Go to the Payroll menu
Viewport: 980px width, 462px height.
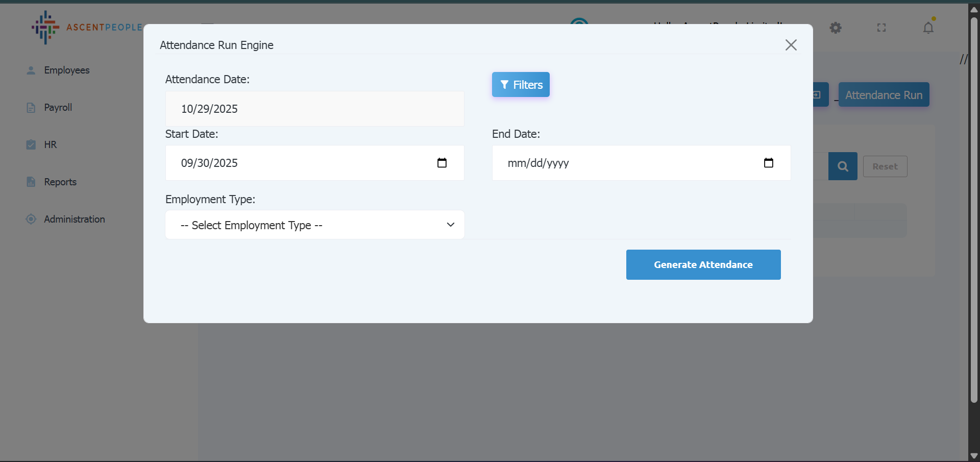(x=58, y=108)
